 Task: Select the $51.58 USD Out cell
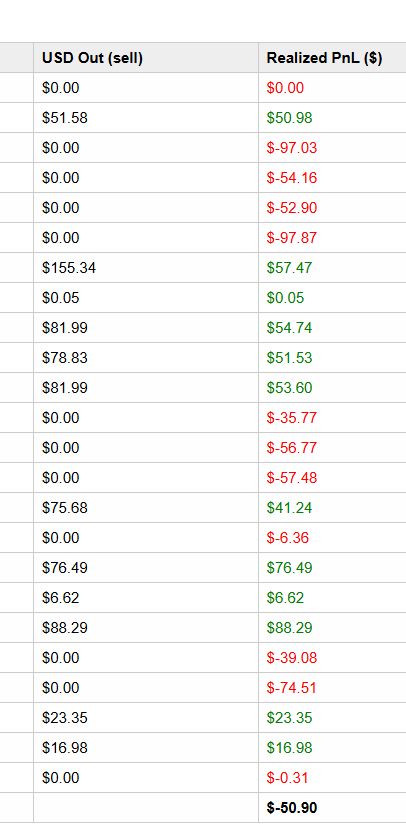point(146,118)
